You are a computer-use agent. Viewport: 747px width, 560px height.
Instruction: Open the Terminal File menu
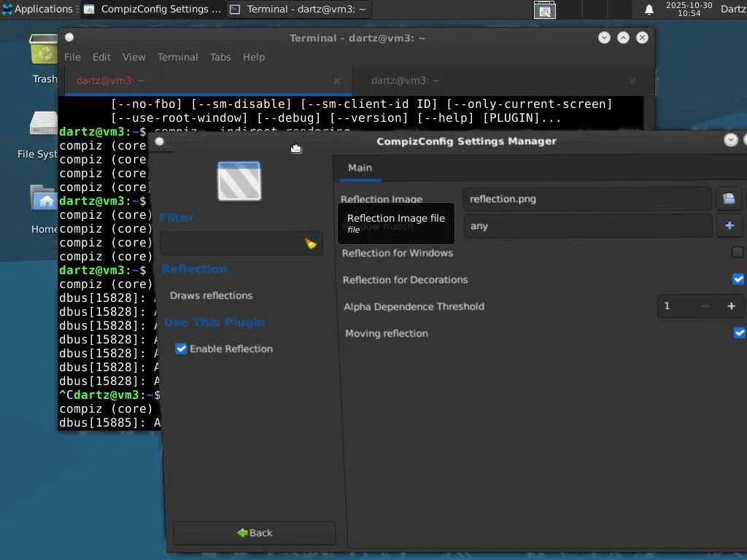[x=72, y=57]
